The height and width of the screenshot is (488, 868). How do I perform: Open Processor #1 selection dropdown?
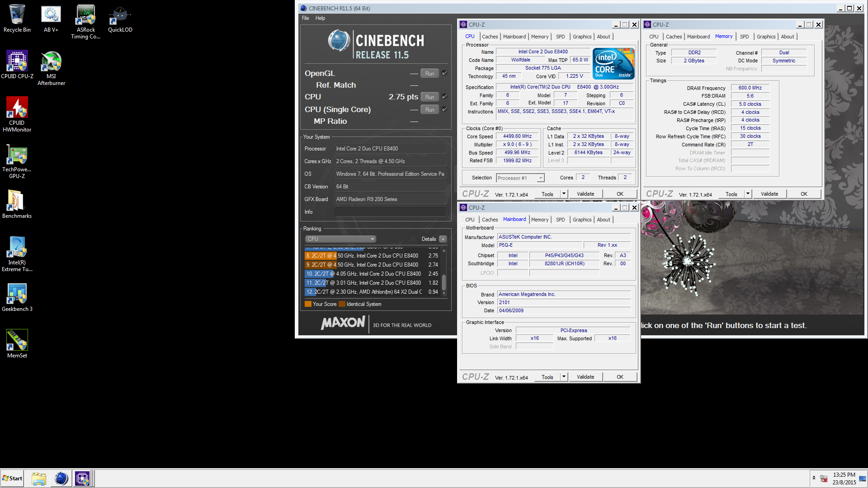click(520, 178)
